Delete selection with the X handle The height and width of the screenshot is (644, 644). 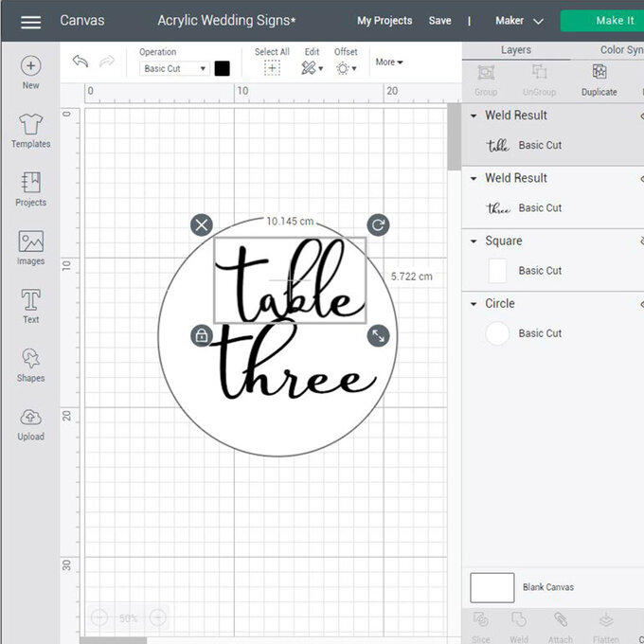[x=201, y=224]
